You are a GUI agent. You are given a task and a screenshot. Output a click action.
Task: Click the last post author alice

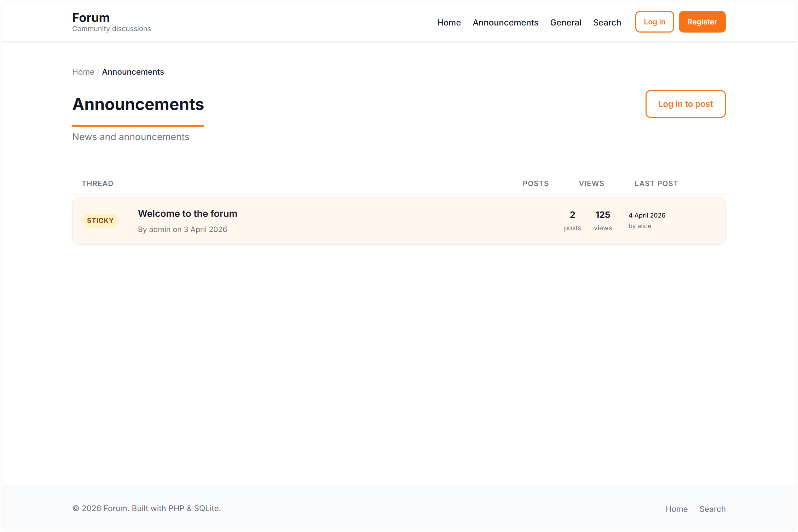tap(644, 226)
